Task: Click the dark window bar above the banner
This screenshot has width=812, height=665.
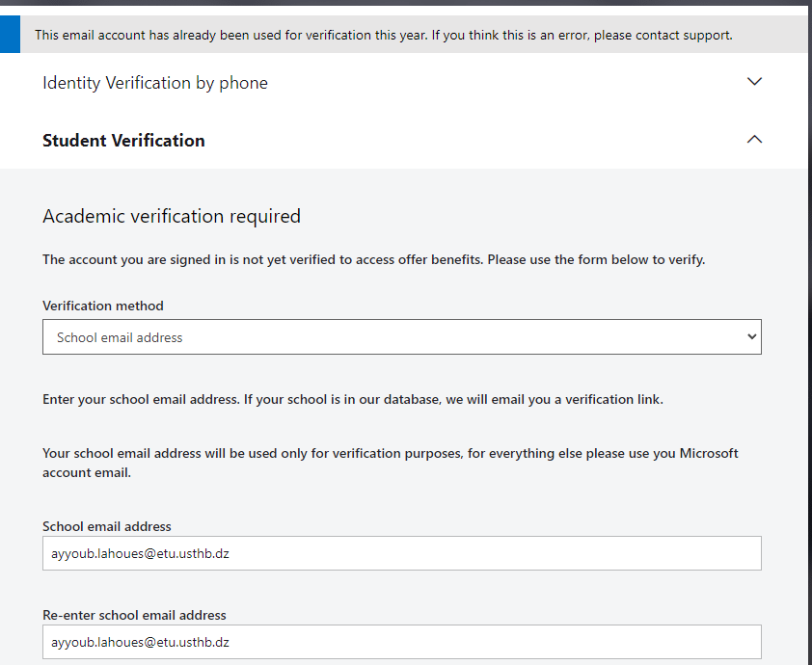Action: coord(406,3)
